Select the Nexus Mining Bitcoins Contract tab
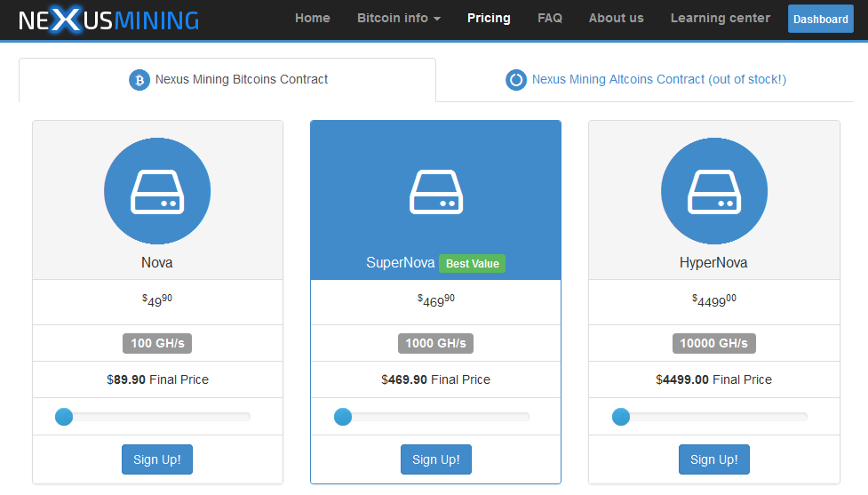Image resolution: width=868 pixels, height=495 pixels. pos(227,80)
